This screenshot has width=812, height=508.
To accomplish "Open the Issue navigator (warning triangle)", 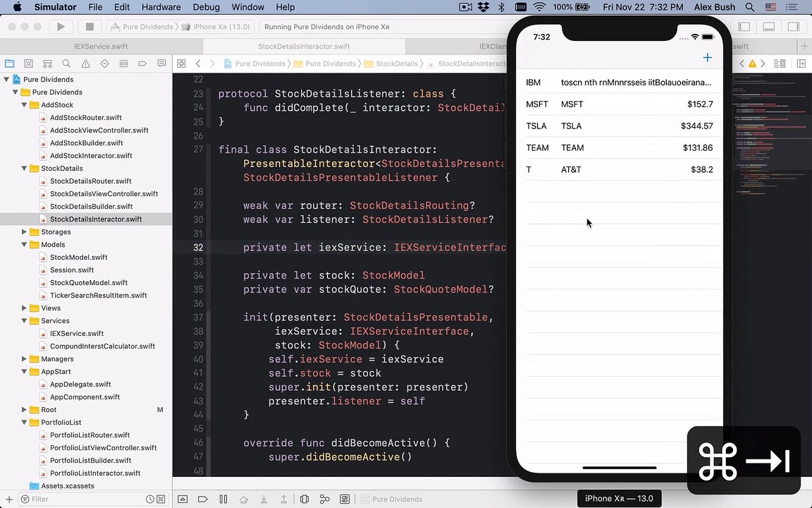I will [85, 64].
